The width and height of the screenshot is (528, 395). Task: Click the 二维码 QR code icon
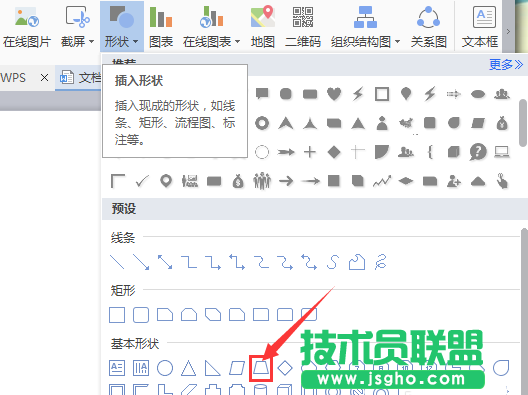(303, 17)
